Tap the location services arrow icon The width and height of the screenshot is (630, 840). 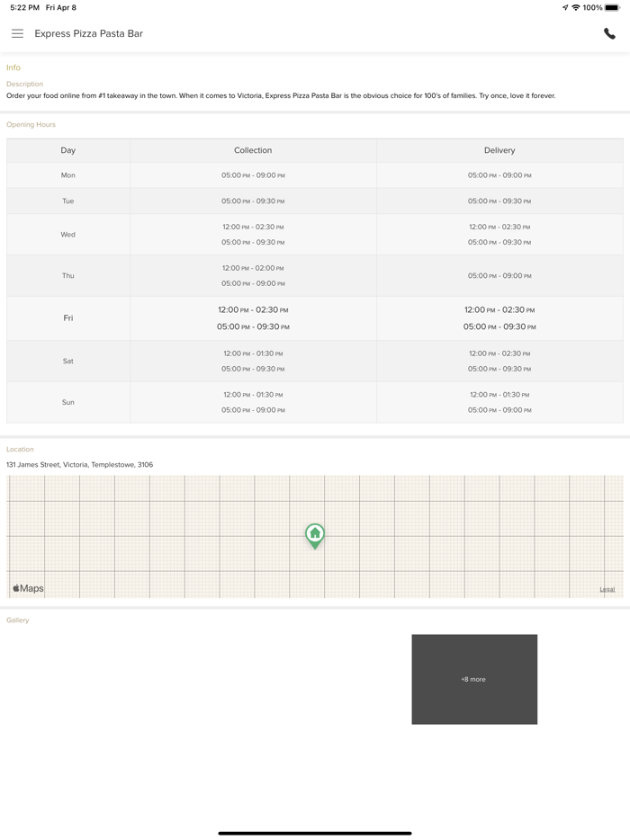click(565, 7)
